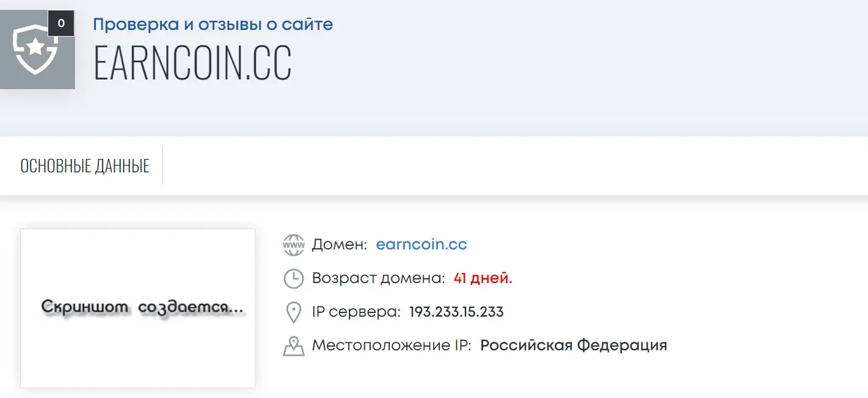Click the shield star rating icon
The height and width of the screenshot is (398, 868).
coord(37,50)
